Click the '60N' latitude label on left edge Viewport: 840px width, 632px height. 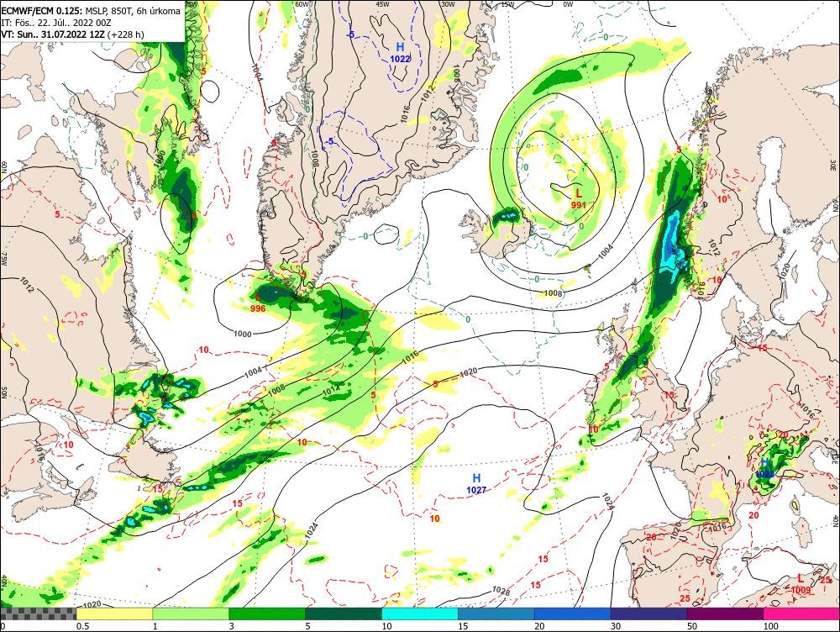pyautogui.click(x=3, y=166)
